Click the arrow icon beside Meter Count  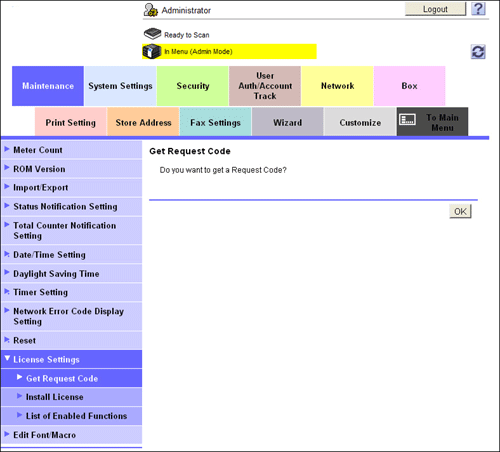point(7,149)
